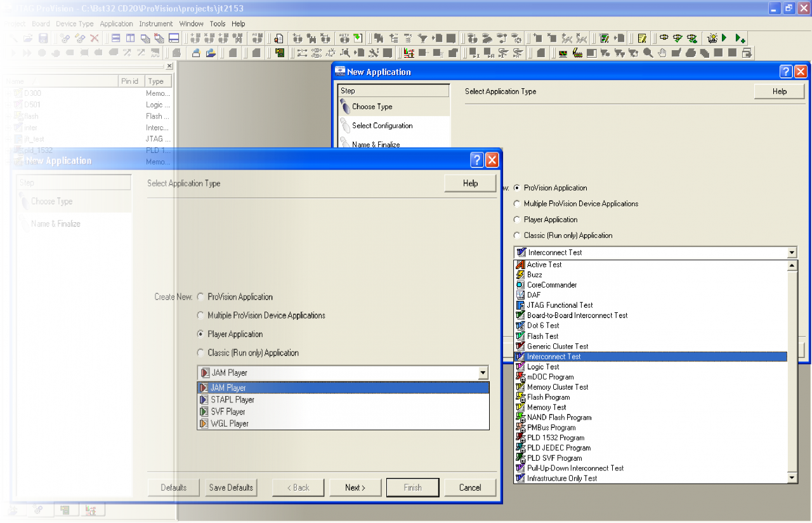Choose Active Test from application list
812x523 pixels.
650,265
